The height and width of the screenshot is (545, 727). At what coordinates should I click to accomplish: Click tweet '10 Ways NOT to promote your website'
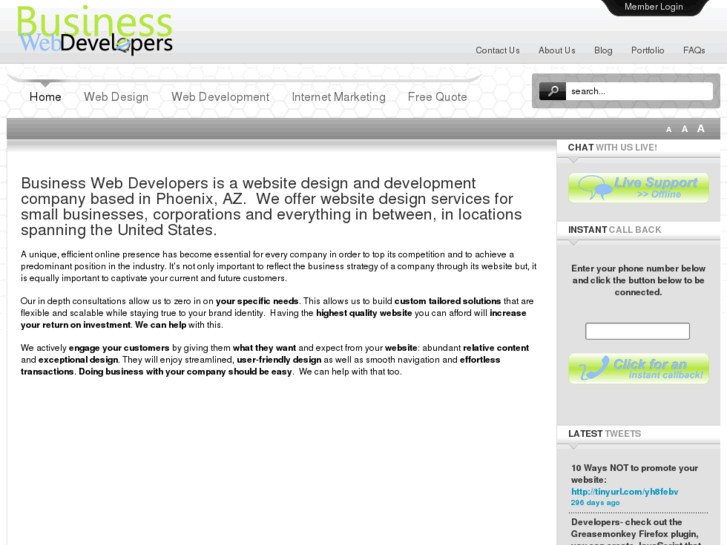pyautogui.click(x=634, y=474)
